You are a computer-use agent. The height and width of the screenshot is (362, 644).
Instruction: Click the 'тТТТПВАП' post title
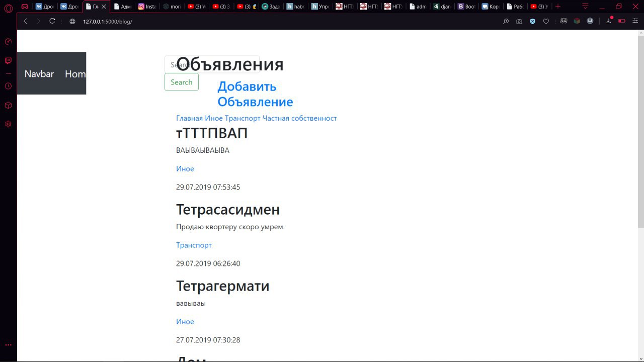212,133
